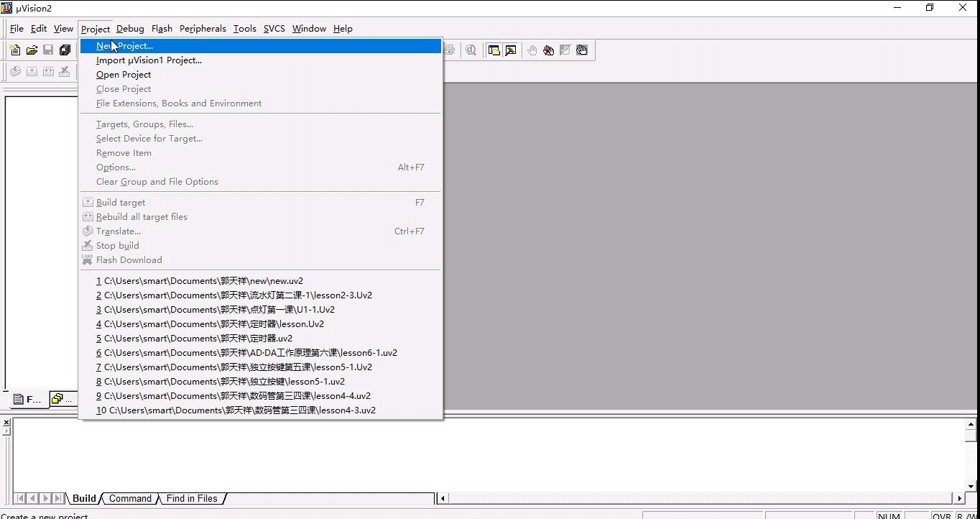
Task: Click the output horizontal scrollbar left arrow
Action: click(443, 498)
